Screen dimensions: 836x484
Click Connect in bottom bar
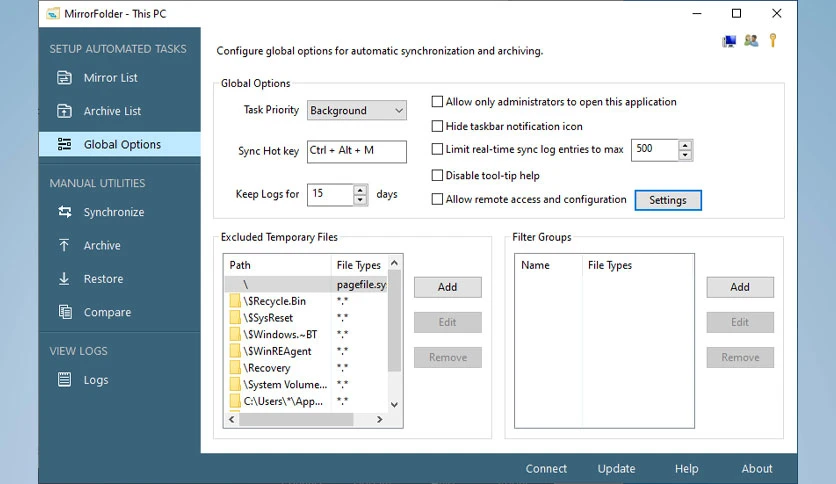pyautogui.click(x=546, y=469)
